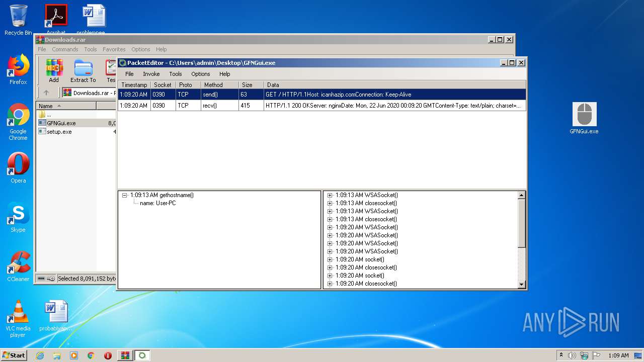Click 'name: User-PC' tree entry
Screen dimensions: 644x362
coord(157,203)
